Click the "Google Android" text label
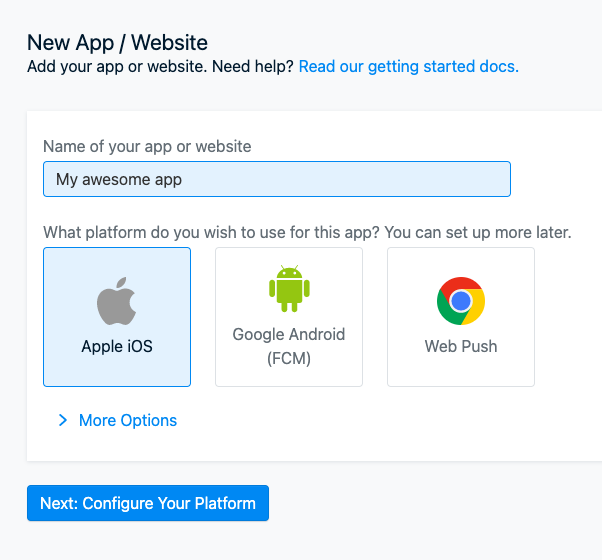The height and width of the screenshot is (560, 602). coord(289,335)
